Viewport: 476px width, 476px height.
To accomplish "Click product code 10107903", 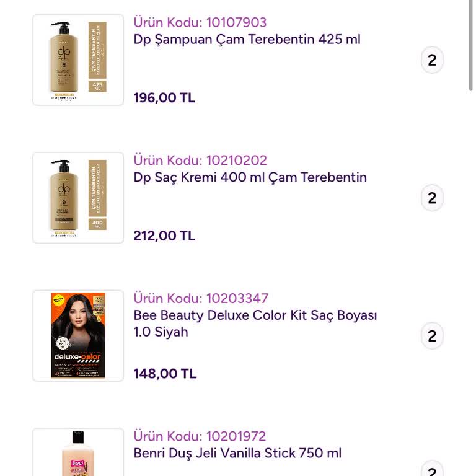I will pos(200,22).
